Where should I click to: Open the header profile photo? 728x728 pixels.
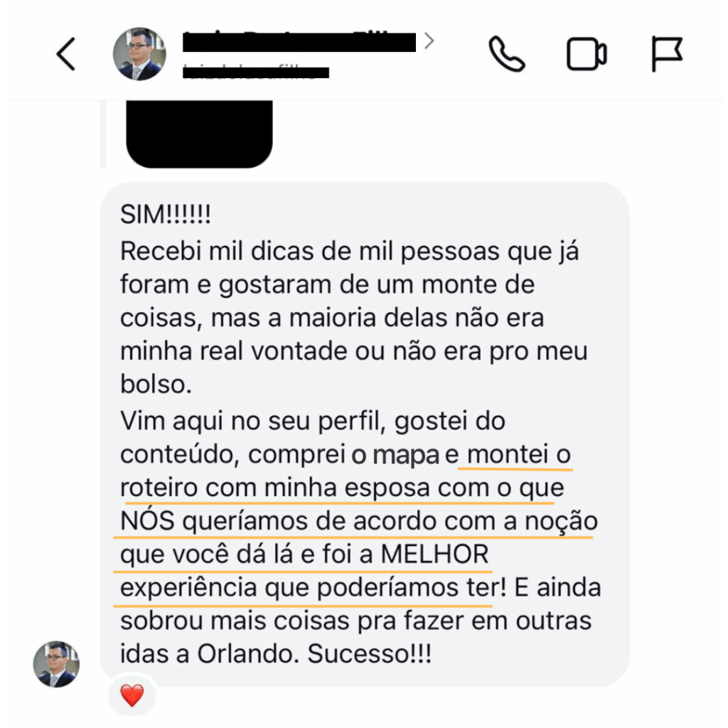pyautogui.click(x=139, y=54)
